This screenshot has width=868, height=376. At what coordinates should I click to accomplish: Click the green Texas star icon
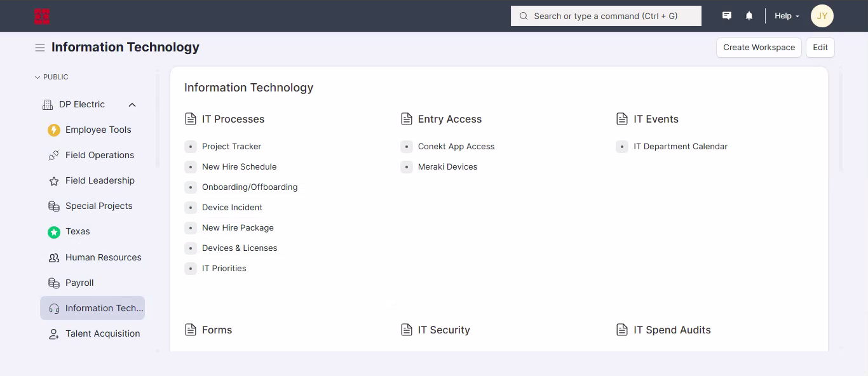[54, 232]
